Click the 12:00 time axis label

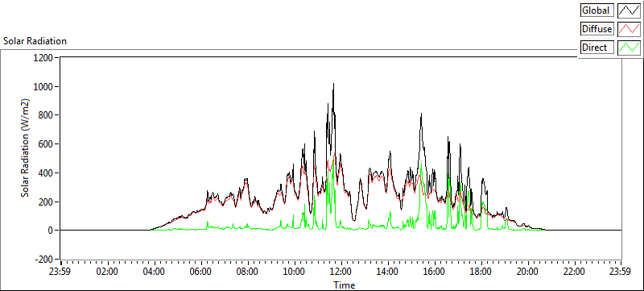341,272
